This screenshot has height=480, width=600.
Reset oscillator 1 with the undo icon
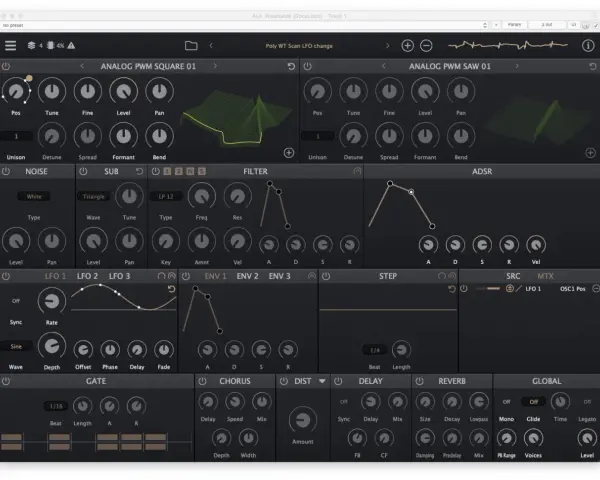point(291,66)
